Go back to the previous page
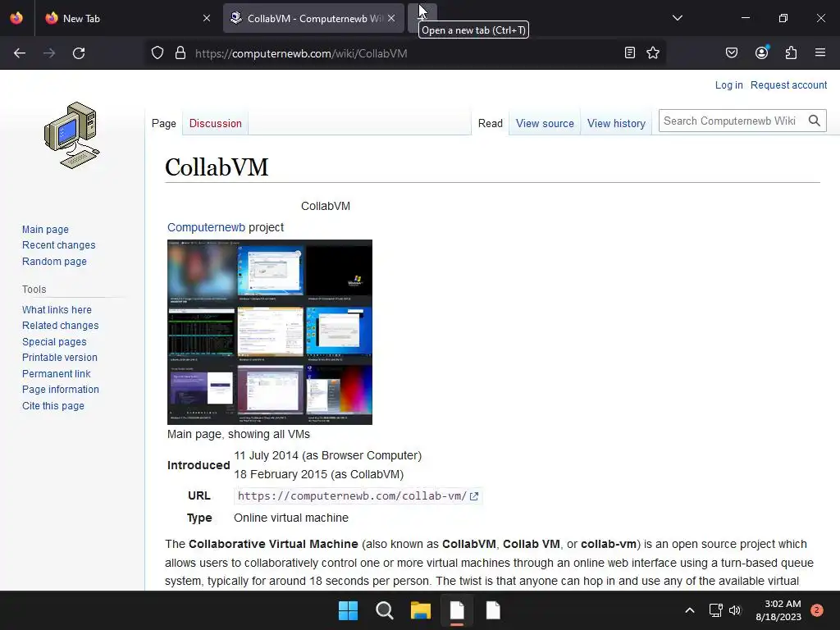The height and width of the screenshot is (630, 840). [x=20, y=53]
